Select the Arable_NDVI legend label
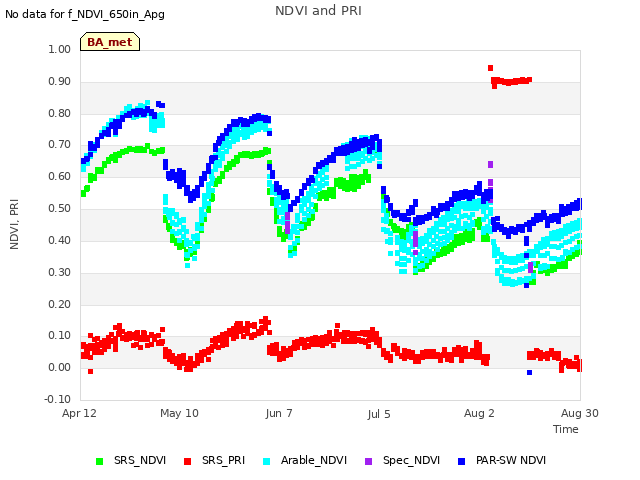Image resolution: width=640 pixels, height=480 pixels. [x=314, y=460]
